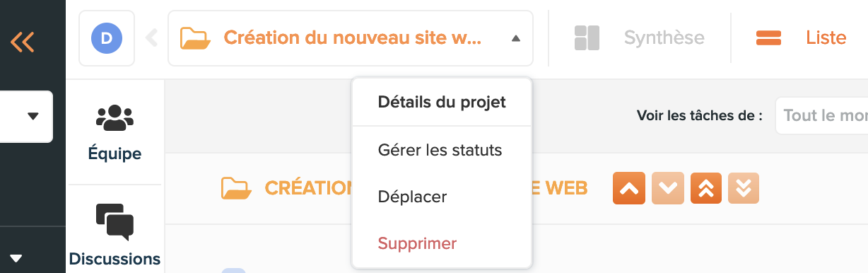Click the orange project folder icon
The image size is (868, 273).
pos(196,38)
